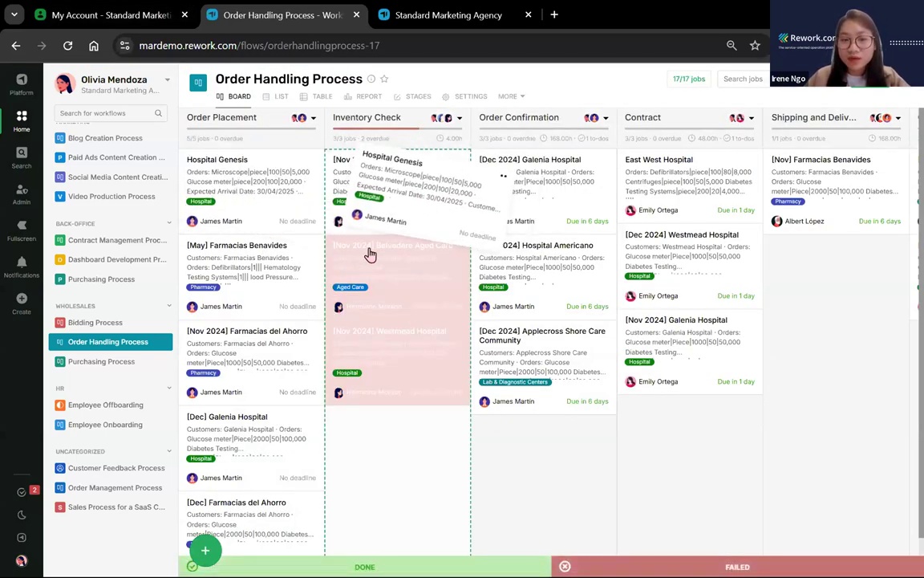Click the Lab & Diagnostic Centers tag
This screenshot has width=924, height=578.
(515, 382)
